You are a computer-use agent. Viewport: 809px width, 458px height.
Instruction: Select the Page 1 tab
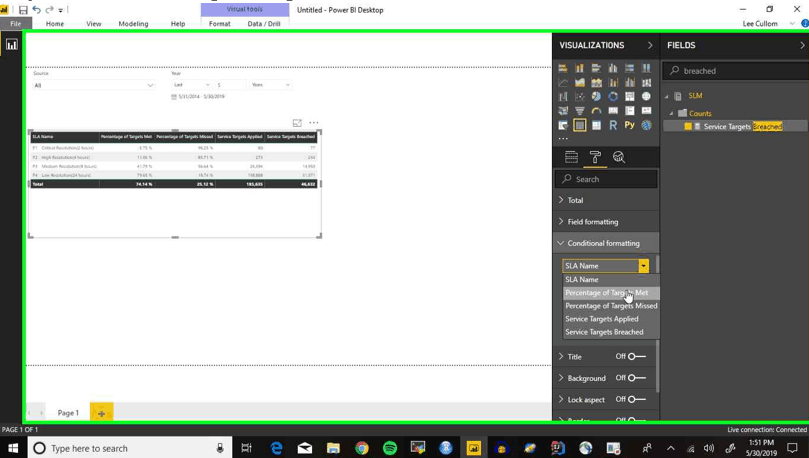pos(68,413)
